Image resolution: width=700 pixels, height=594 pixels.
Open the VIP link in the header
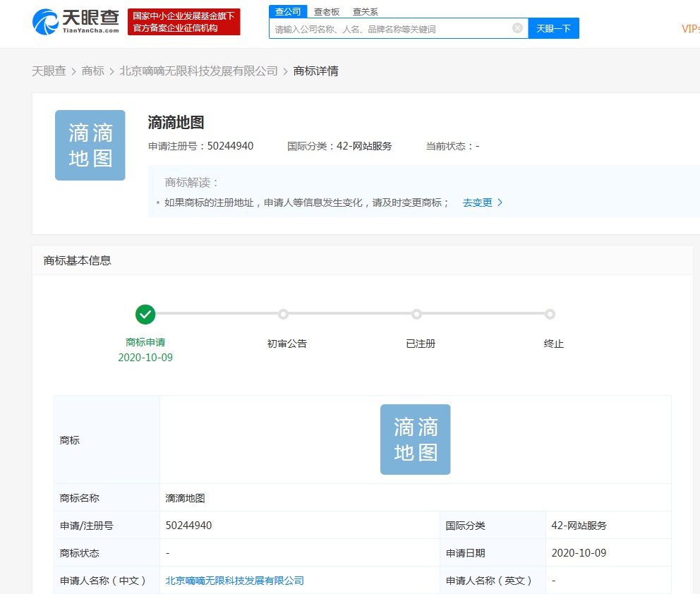tap(690, 28)
